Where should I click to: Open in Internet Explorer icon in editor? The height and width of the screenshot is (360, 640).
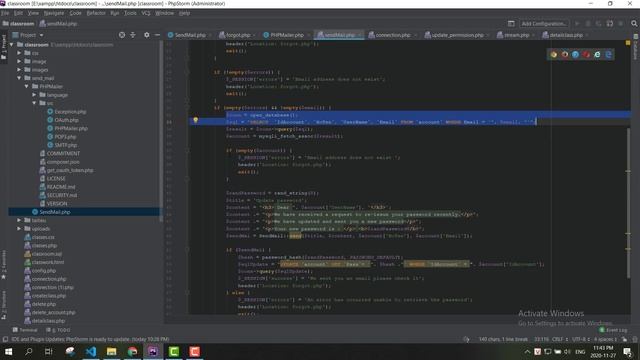tap(598, 54)
